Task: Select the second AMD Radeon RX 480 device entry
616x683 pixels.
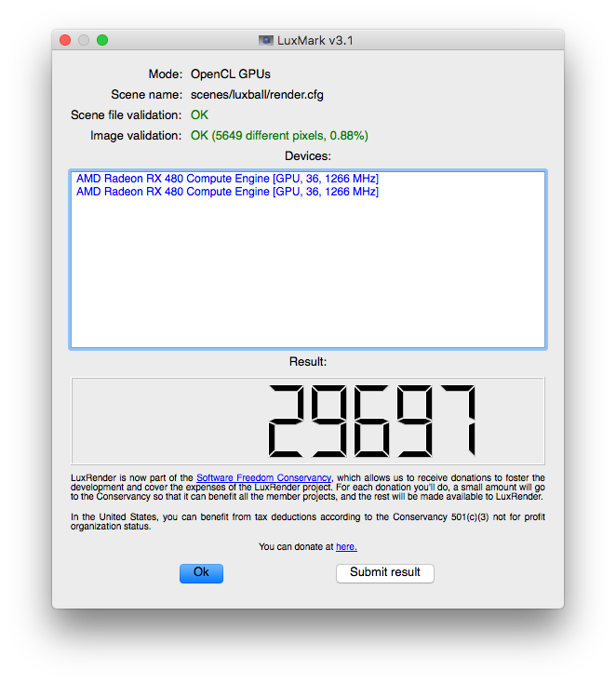Action: pos(227,192)
